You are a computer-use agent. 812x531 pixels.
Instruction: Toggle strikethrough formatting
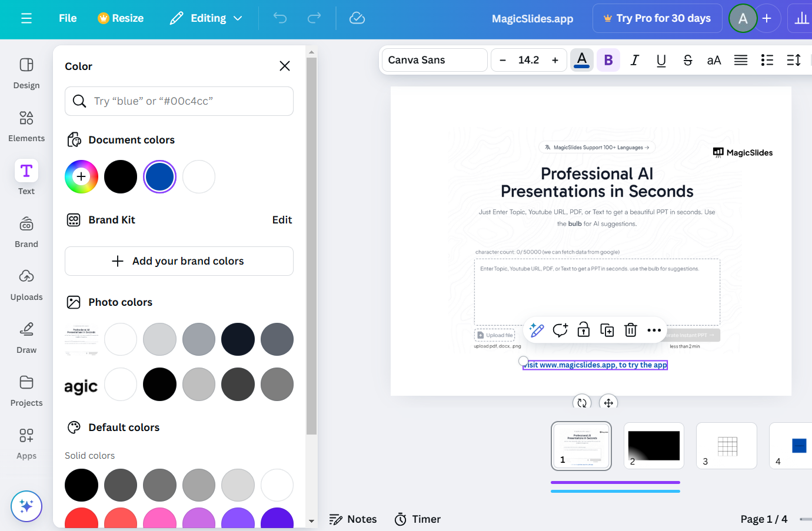688,60
